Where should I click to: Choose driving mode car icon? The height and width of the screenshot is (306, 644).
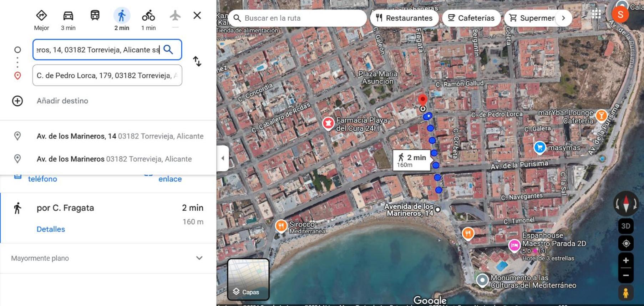click(68, 16)
